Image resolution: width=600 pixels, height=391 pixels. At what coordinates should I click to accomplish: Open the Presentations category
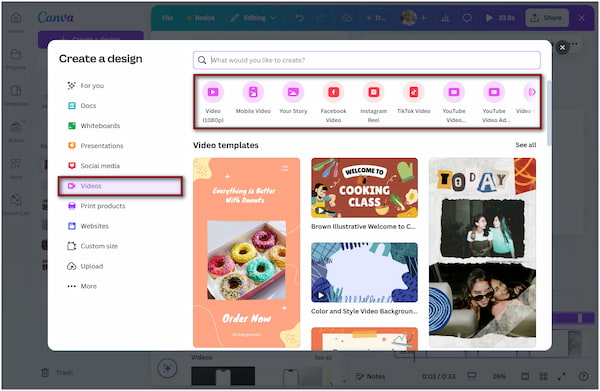point(120,146)
